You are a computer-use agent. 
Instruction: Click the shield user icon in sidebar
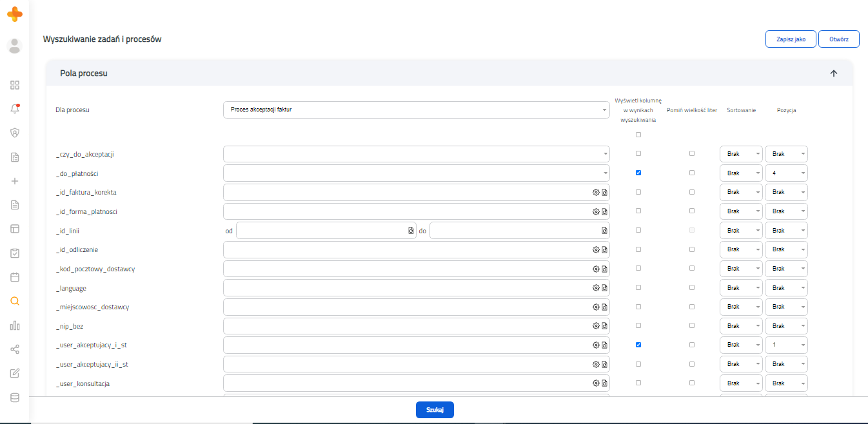(x=15, y=133)
